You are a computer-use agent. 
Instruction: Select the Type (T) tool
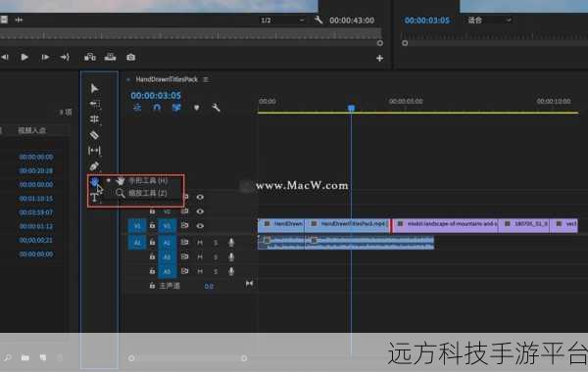point(94,198)
